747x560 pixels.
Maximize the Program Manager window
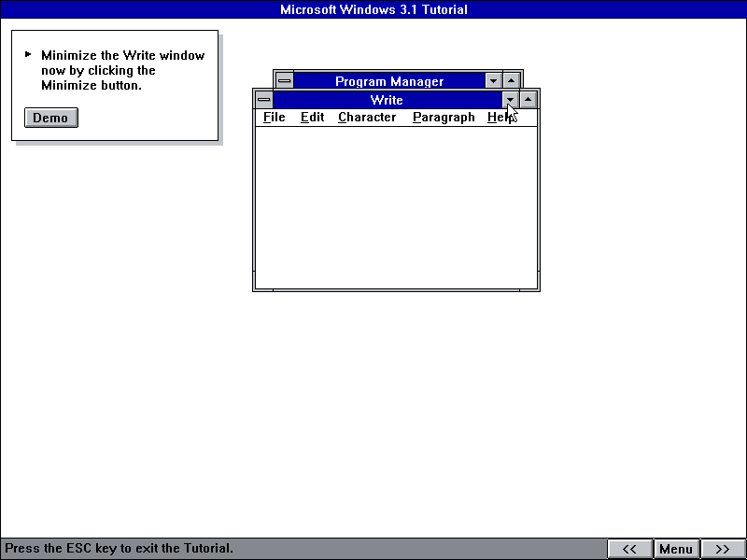pos(511,80)
